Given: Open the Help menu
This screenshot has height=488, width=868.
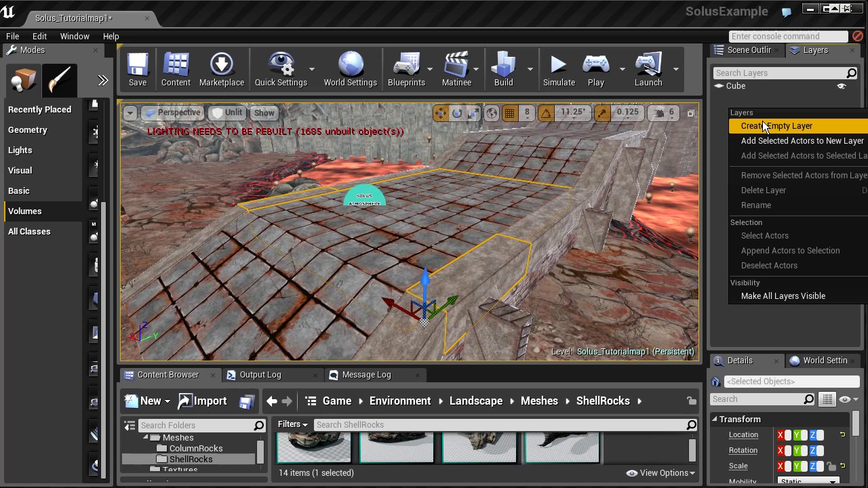Looking at the screenshot, I should (111, 37).
